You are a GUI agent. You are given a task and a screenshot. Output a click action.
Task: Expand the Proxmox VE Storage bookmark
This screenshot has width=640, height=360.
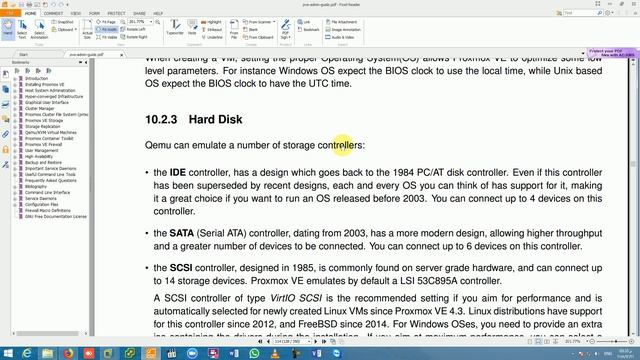point(15,120)
